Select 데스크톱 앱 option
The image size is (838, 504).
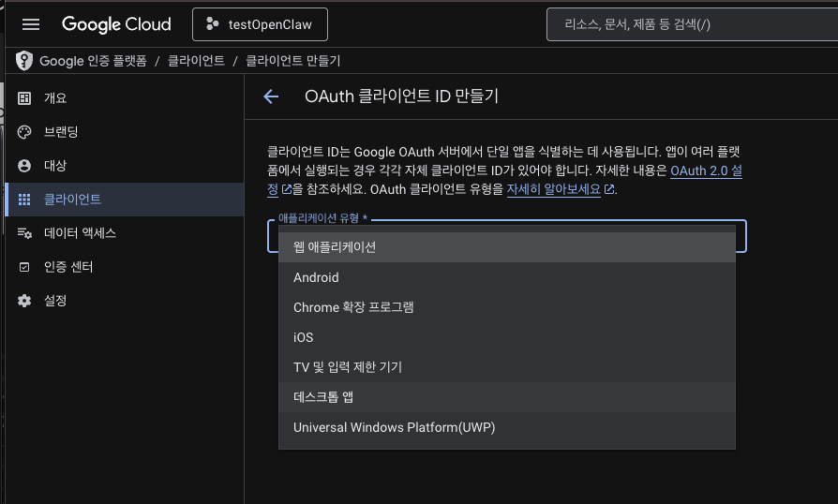(x=507, y=396)
